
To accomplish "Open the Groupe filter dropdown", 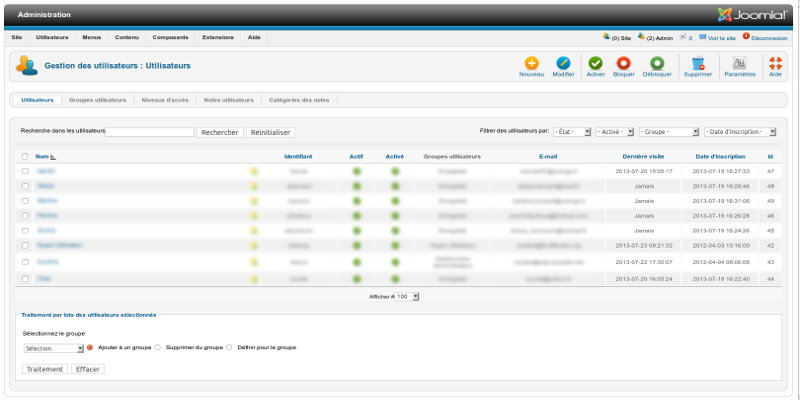I will point(669,132).
